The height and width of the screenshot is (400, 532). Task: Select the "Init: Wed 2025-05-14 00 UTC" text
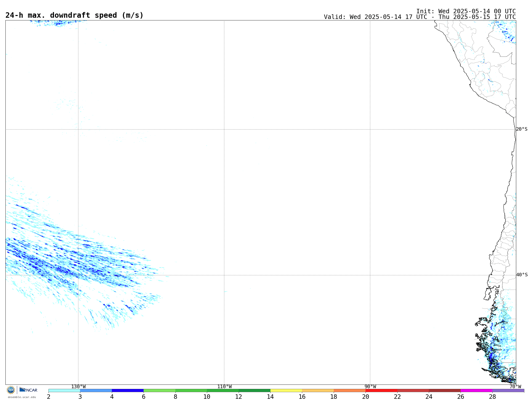click(x=466, y=11)
